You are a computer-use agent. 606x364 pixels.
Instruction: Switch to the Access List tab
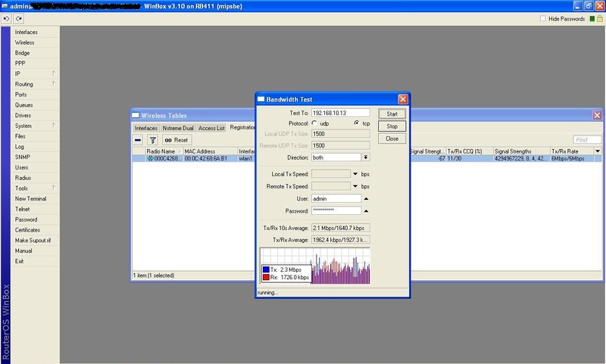211,128
